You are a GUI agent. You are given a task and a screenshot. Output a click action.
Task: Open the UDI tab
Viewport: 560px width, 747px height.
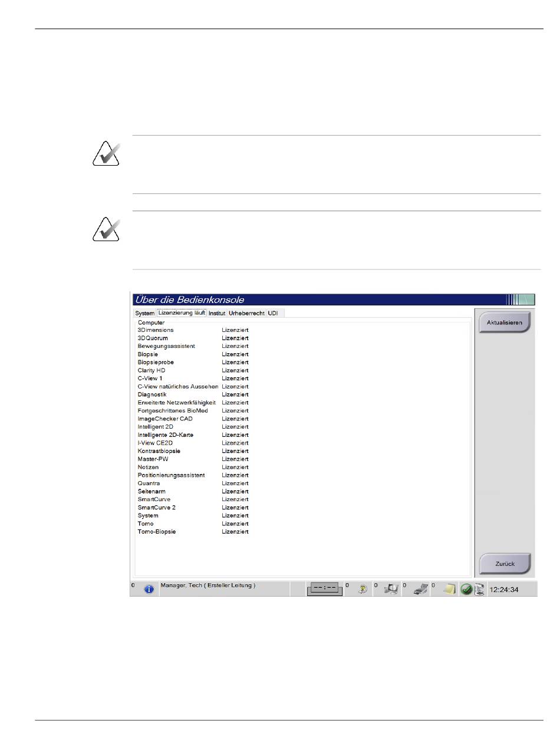(272, 313)
